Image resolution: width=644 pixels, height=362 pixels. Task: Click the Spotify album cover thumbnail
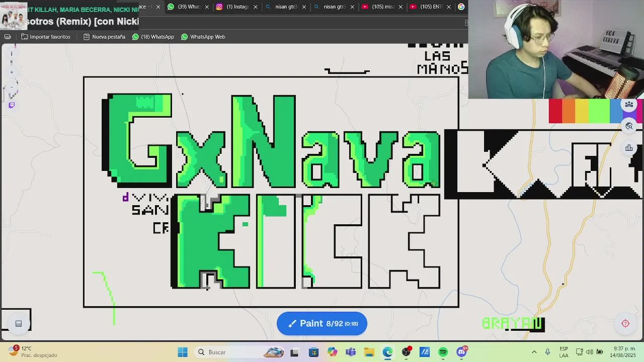[14, 16]
